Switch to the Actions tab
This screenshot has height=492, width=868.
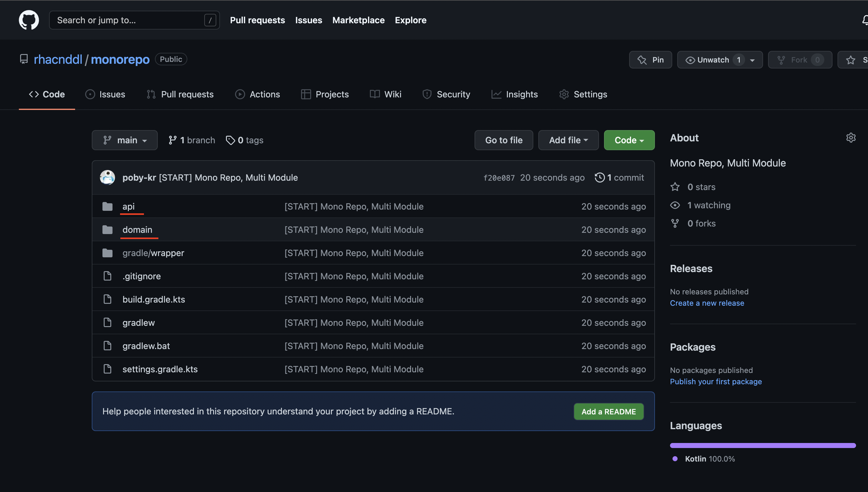[258, 94]
